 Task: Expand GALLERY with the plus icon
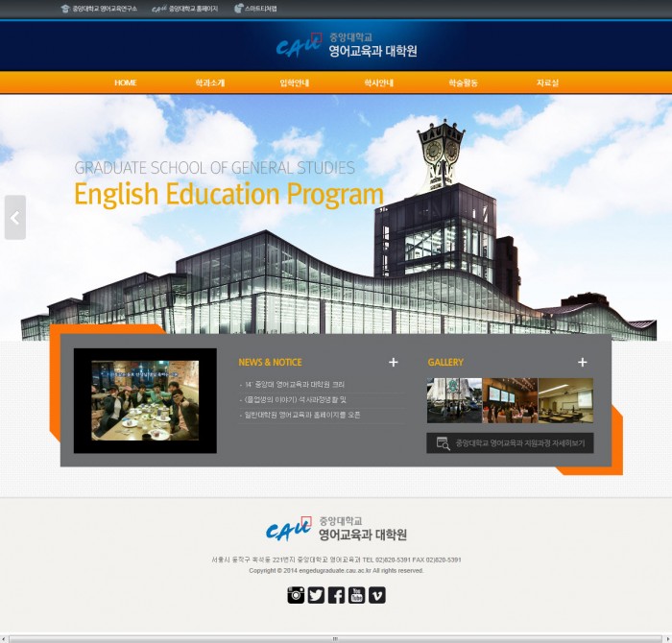[x=582, y=363]
